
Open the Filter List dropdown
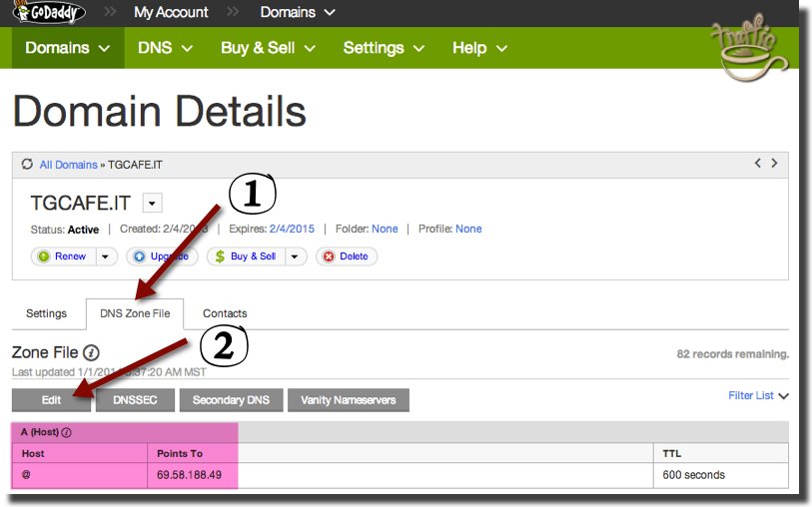758,396
